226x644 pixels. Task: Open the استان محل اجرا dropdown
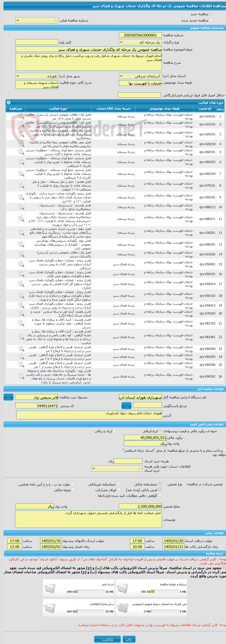pos(140,76)
